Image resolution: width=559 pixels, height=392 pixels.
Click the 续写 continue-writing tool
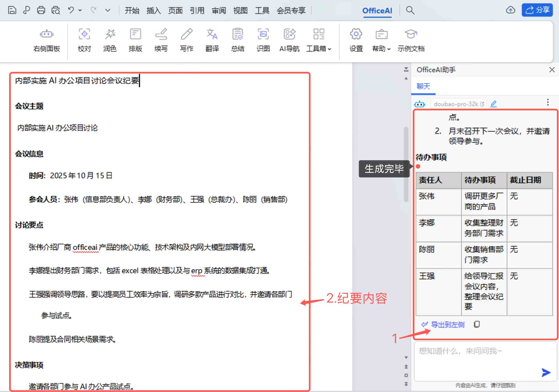click(x=161, y=40)
